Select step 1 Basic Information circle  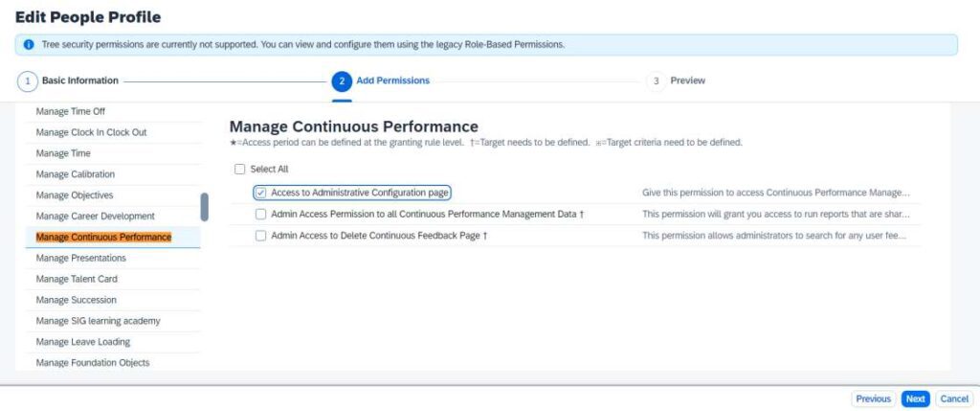point(28,81)
